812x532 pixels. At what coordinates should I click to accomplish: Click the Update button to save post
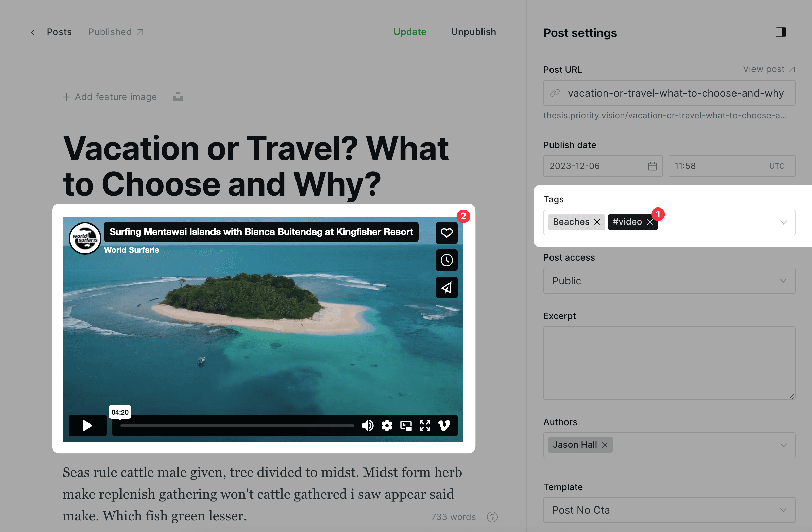click(x=410, y=32)
